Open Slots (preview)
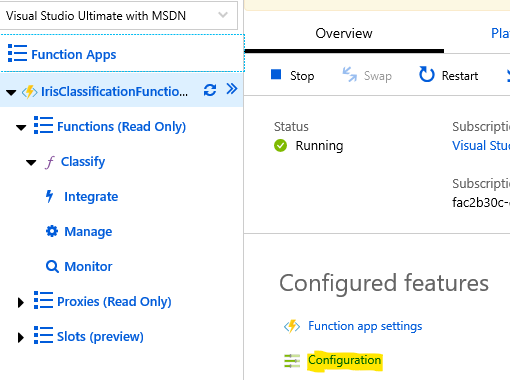Viewport: 510px width, 380px height. 100,337
